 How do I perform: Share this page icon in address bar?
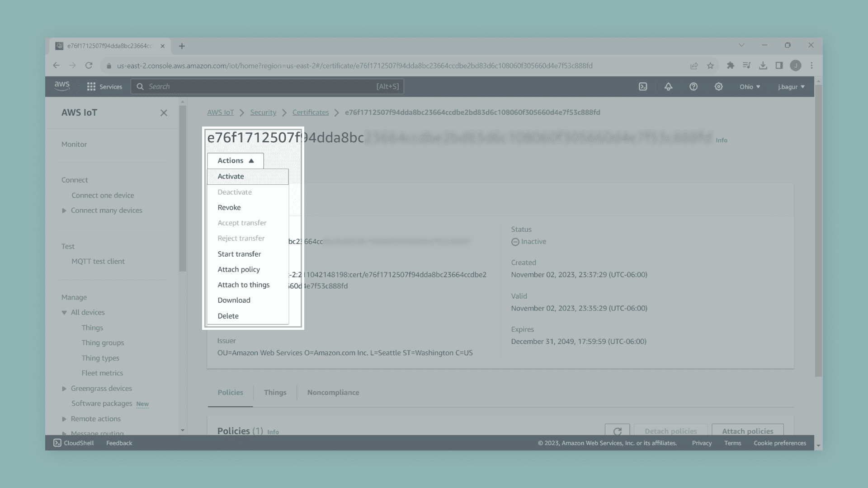point(694,66)
